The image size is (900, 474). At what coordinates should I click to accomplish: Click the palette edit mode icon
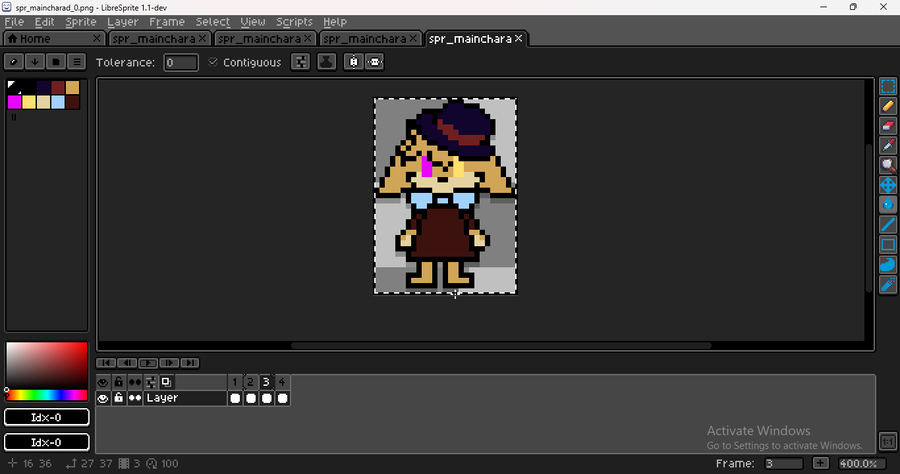click(x=14, y=61)
